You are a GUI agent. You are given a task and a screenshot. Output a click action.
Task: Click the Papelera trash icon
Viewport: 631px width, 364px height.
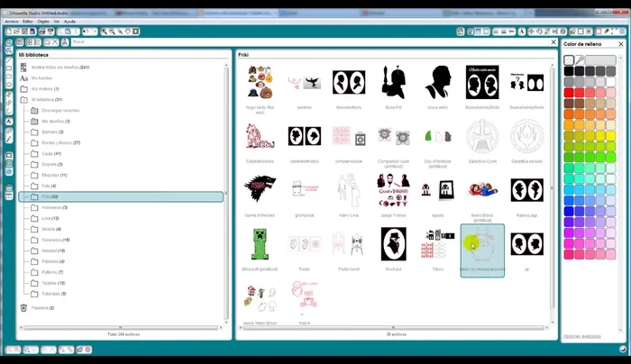pos(23,307)
